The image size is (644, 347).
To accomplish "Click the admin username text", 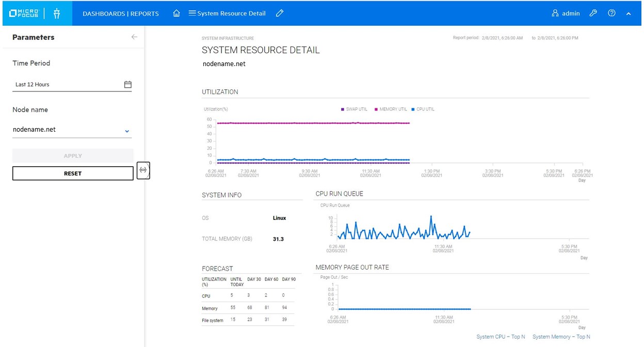I will coord(571,13).
